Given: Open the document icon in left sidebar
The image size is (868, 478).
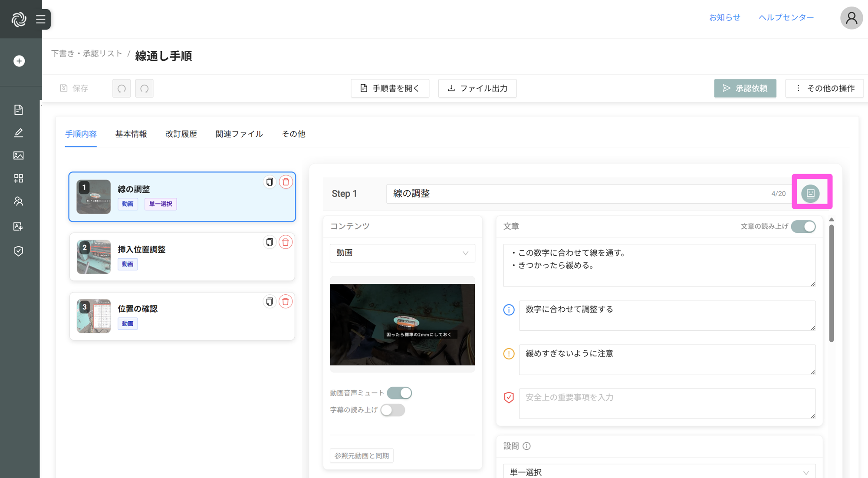Looking at the screenshot, I should 19,110.
